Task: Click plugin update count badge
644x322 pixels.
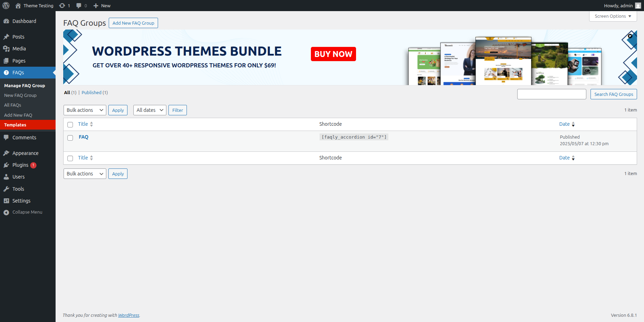Action: (x=33, y=165)
